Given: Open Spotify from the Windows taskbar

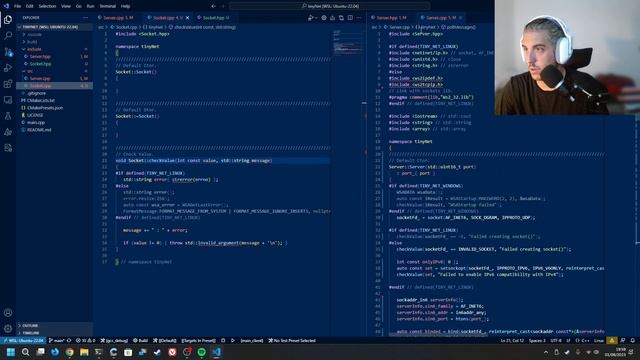Looking at the screenshot, I should point(202,352).
